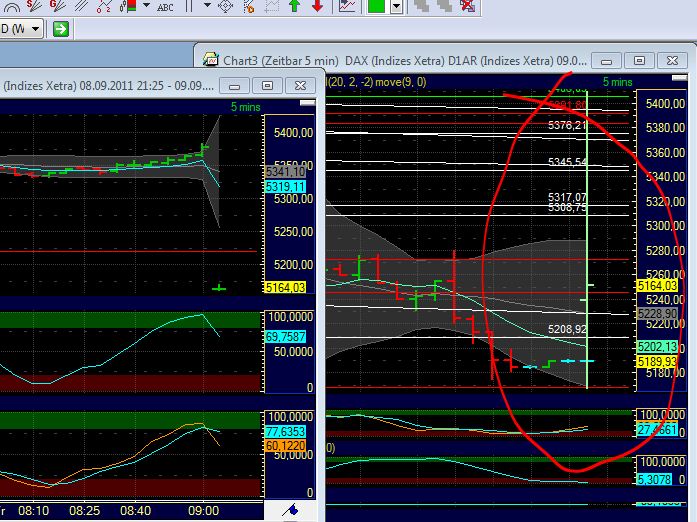Click the 5319,11 cyan price label
Screen dimensions: 697x522
click(286, 186)
